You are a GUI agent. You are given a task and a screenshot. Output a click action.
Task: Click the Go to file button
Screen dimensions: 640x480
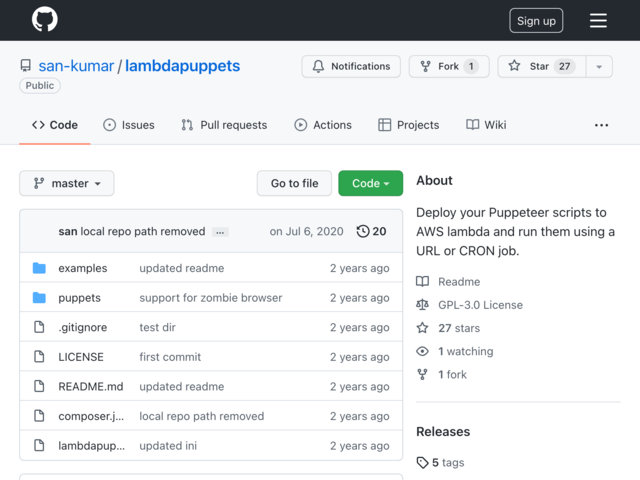point(294,183)
